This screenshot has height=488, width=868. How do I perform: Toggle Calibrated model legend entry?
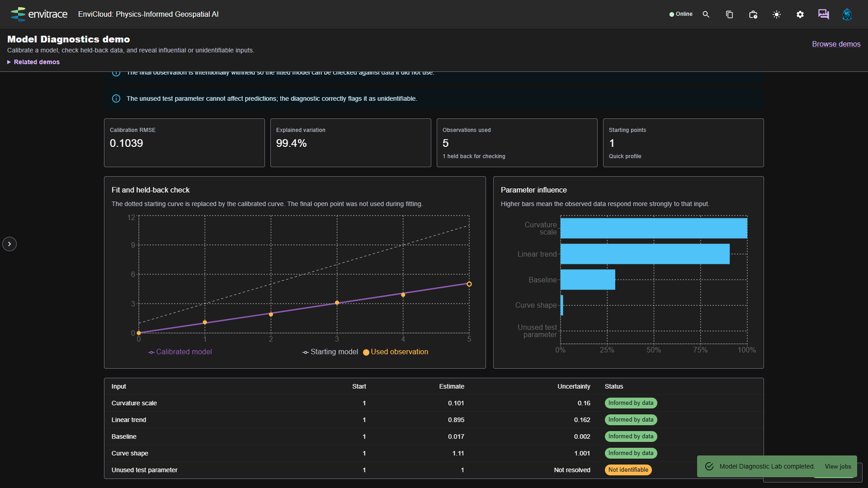(180, 352)
